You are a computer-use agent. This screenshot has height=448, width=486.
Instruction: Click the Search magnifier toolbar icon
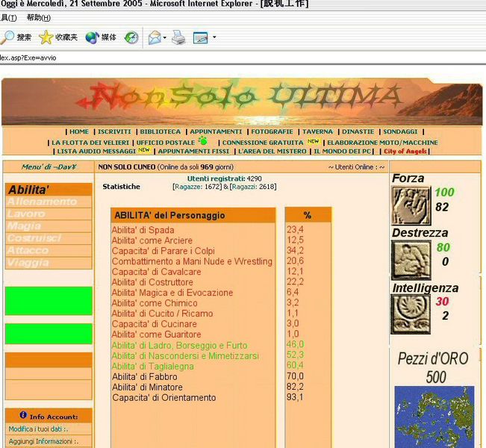coord(7,37)
